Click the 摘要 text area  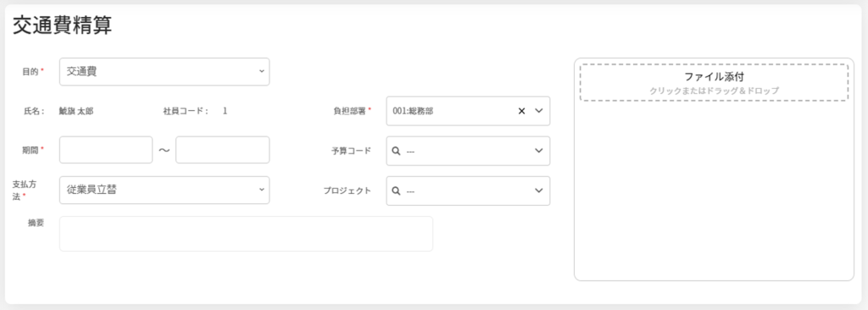(x=246, y=234)
